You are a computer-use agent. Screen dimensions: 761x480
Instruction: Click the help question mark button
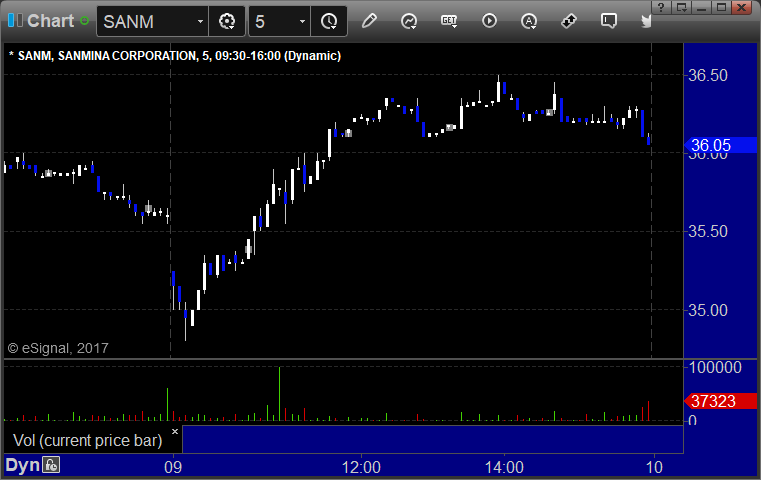pyautogui.click(x=661, y=7)
